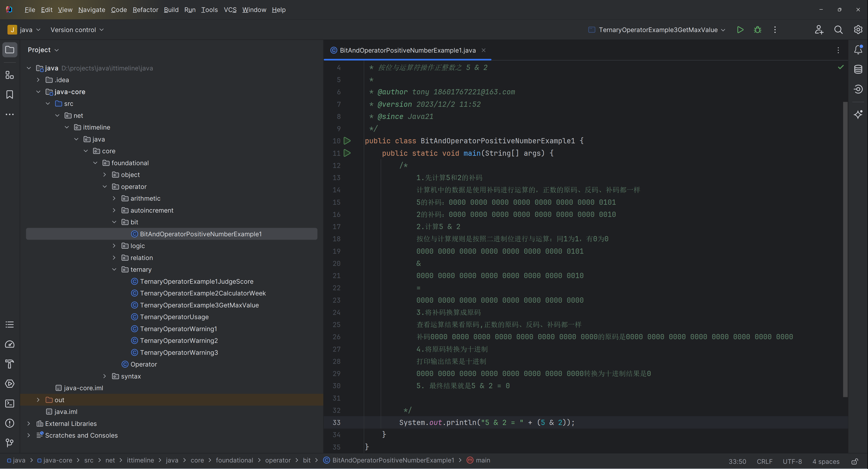The height and width of the screenshot is (469, 868).
Task: Click the run gutter icon at line 10
Action: coord(347,141)
